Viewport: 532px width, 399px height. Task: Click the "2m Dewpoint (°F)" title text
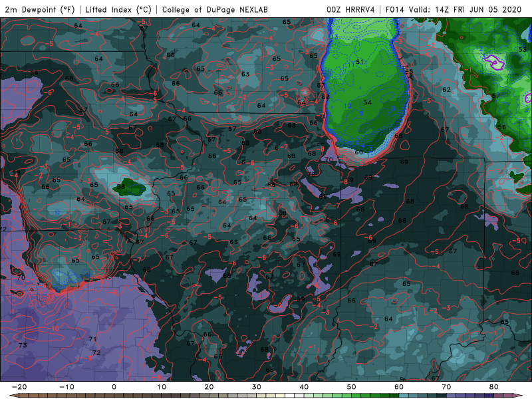(x=39, y=9)
